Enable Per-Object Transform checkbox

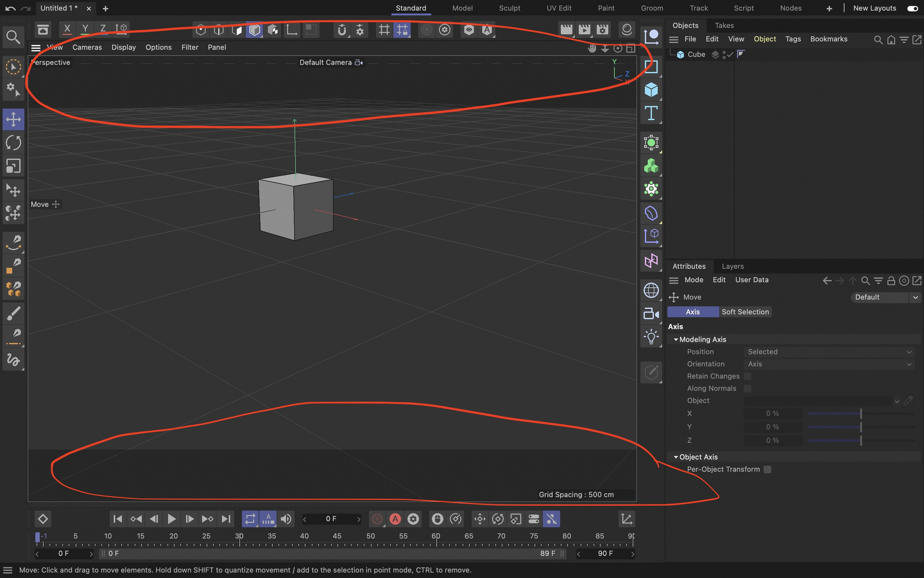768,469
